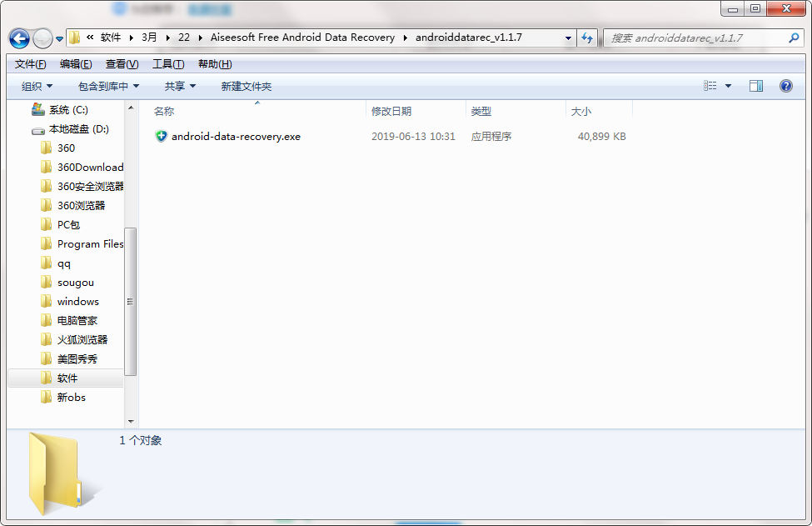Open the 360安全浏览器 folder
812x526 pixels.
[x=90, y=187]
